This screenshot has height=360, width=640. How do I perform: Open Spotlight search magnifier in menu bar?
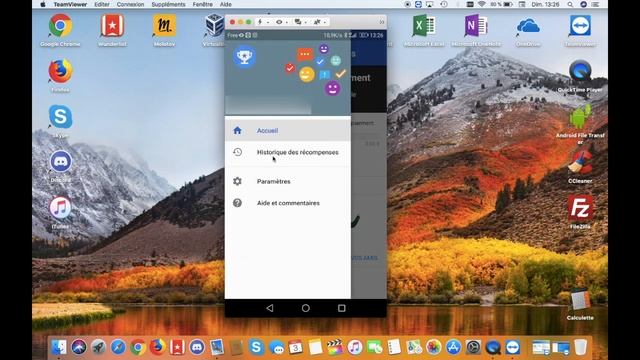570,4
